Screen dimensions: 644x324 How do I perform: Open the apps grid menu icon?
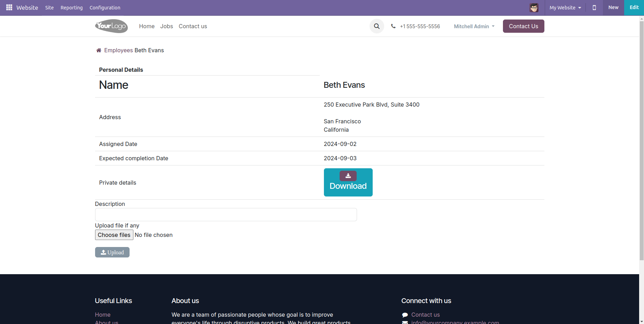coord(9,7)
